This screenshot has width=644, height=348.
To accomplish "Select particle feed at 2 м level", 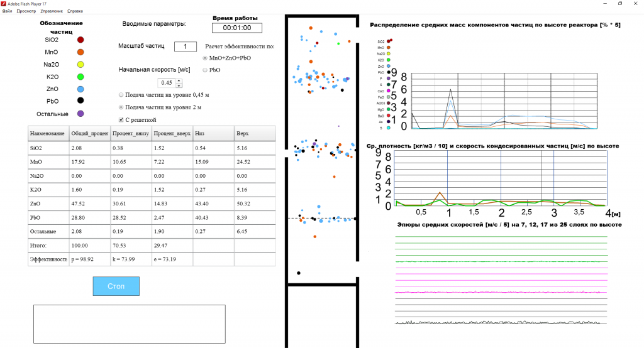I will pyautogui.click(x=121, y=107).
